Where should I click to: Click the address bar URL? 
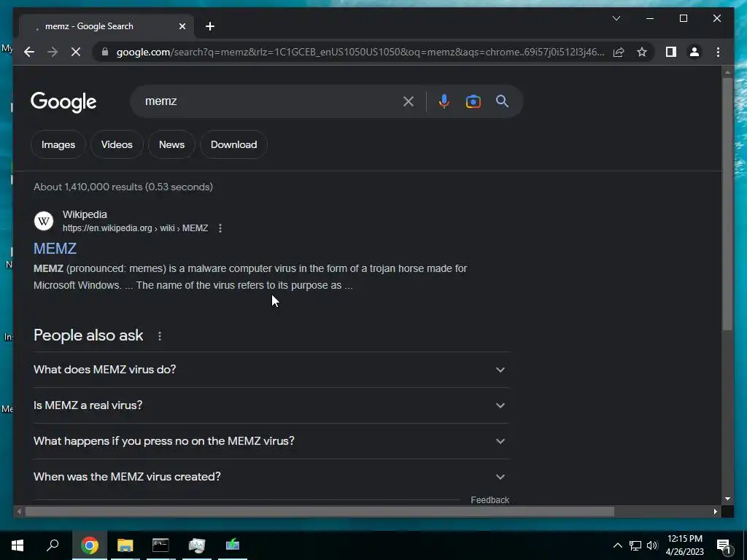pos(360,52)
